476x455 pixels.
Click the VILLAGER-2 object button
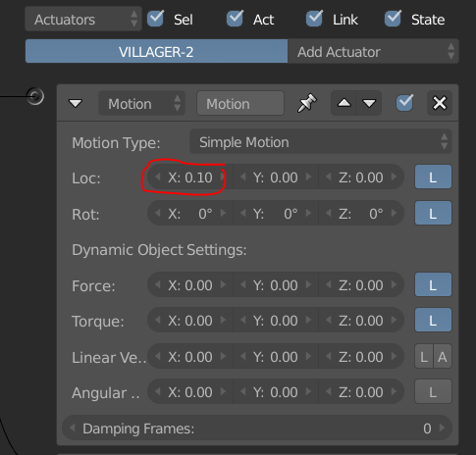point(156,51)
